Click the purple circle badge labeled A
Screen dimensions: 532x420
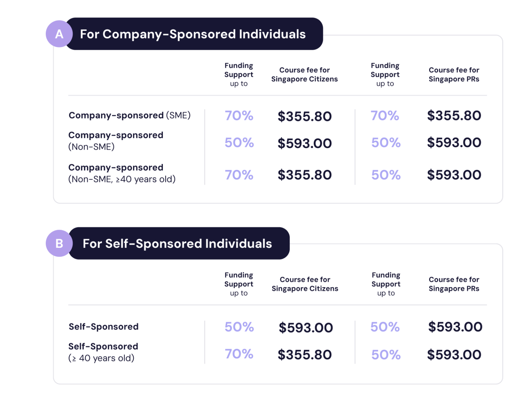(x=59, y=34)
